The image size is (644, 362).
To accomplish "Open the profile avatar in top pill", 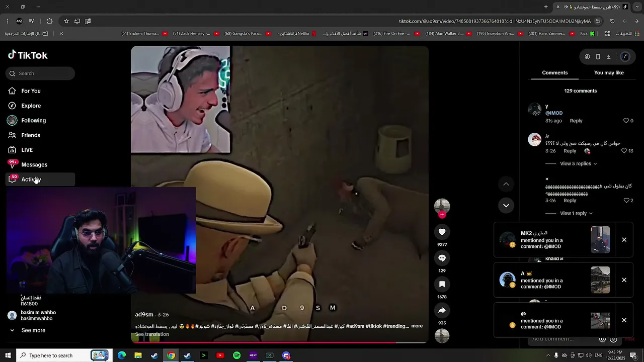I will [x=625, y=57].
